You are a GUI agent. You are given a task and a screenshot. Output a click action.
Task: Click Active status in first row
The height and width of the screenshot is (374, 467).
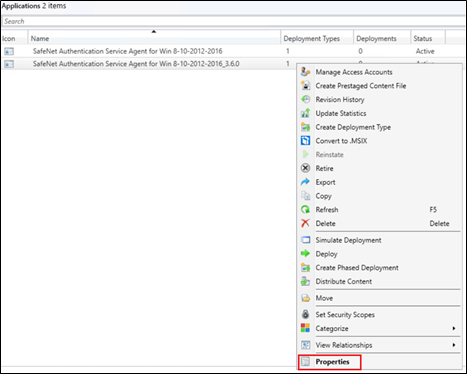tap(425, 51)
